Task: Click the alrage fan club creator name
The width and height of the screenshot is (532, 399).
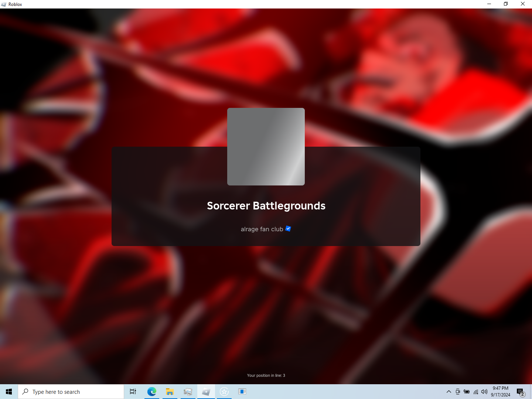Action: [262, 229]
